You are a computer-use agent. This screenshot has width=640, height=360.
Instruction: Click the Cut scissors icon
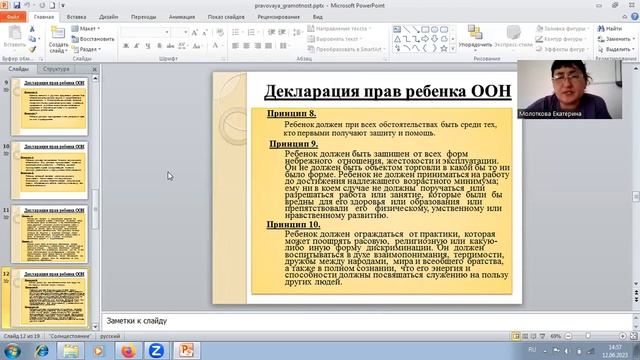click(x=32, y=29)
